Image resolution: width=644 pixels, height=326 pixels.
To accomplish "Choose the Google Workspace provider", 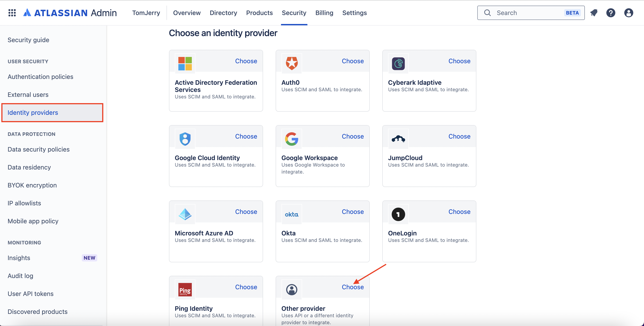I will (352, 136).
